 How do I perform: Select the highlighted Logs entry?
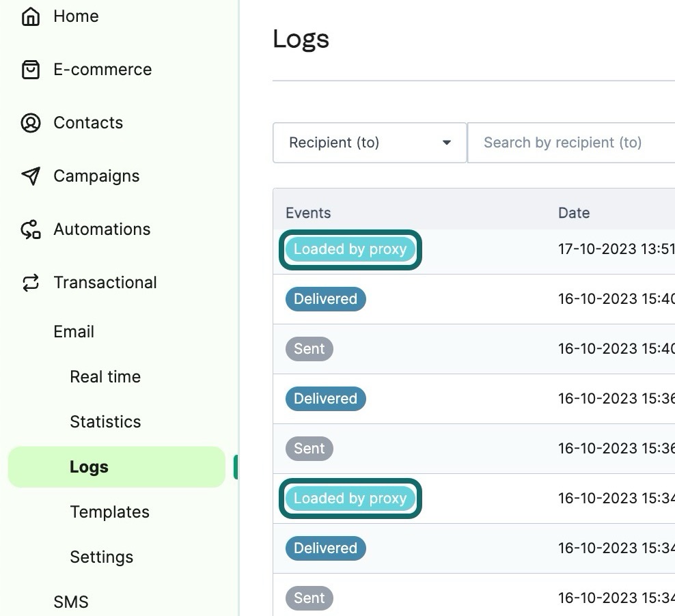click(x=88, y=466)
